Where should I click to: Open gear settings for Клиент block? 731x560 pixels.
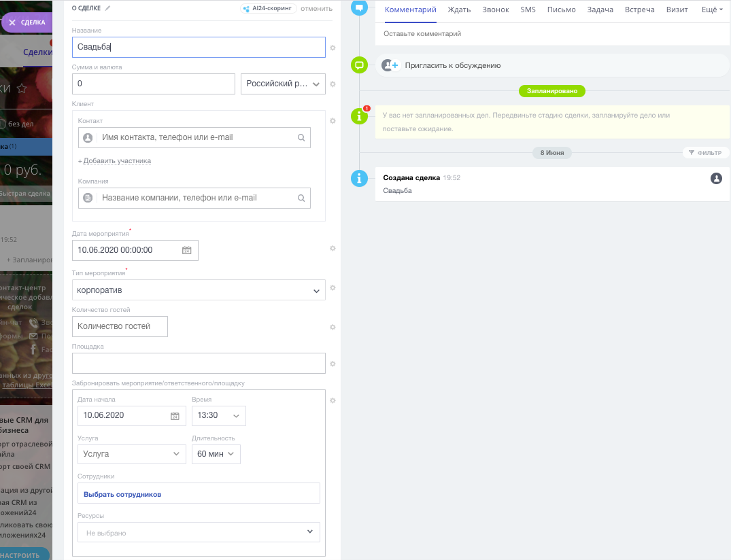(x=333, y=121)
